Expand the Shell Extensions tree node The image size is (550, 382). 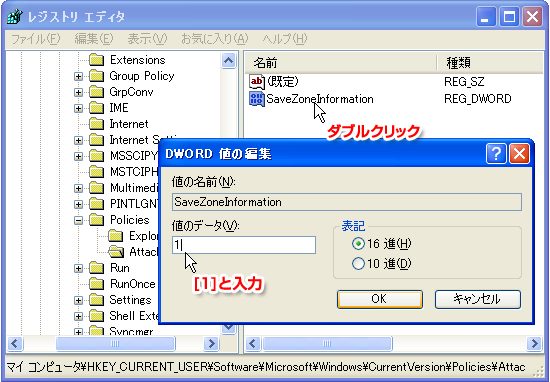point(79,316)
